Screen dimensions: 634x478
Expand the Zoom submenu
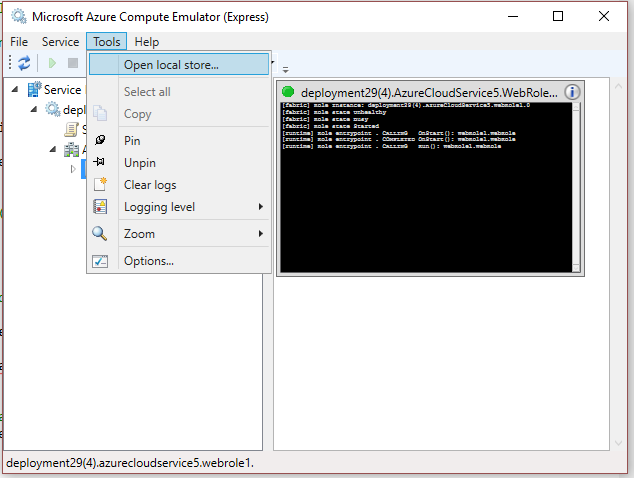(x=179, y=234)
